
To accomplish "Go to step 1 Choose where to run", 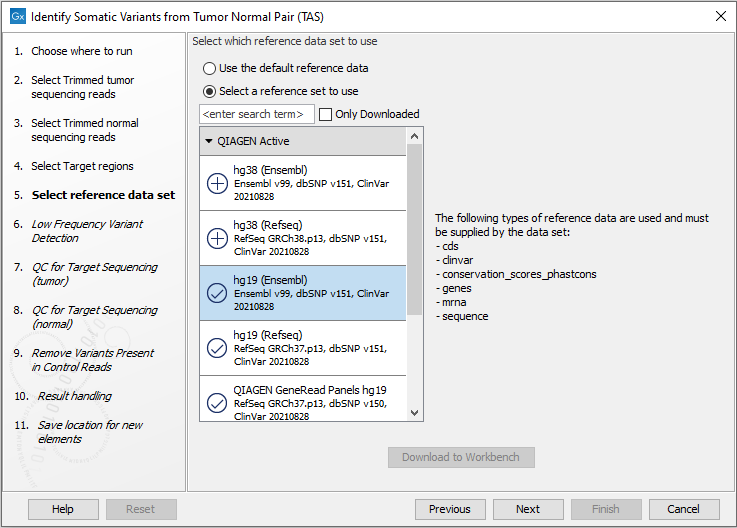I will 82,51.
